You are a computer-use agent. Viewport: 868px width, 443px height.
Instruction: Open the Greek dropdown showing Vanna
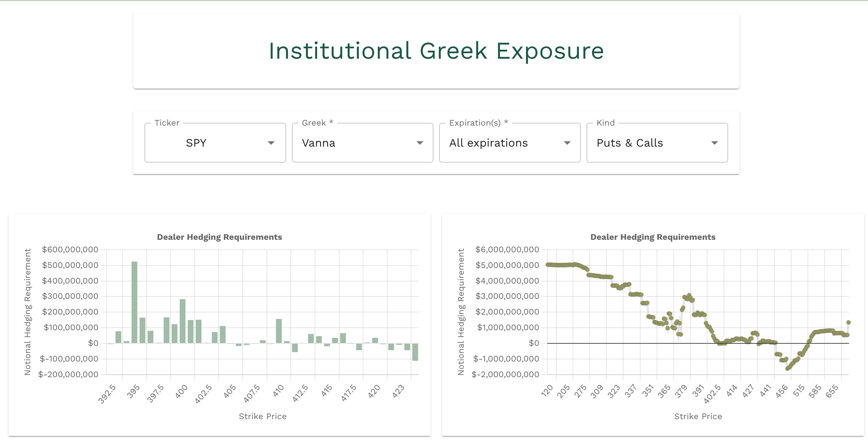[x=362, y=143]
